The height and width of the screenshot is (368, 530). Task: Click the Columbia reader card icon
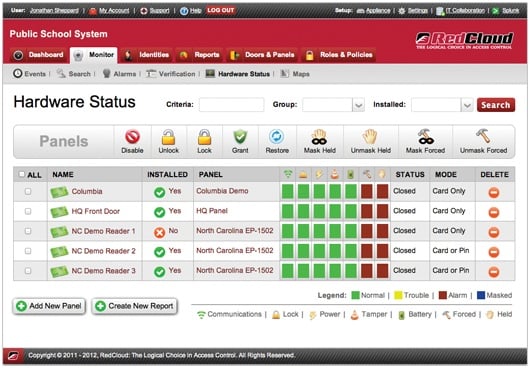(59, 192)
